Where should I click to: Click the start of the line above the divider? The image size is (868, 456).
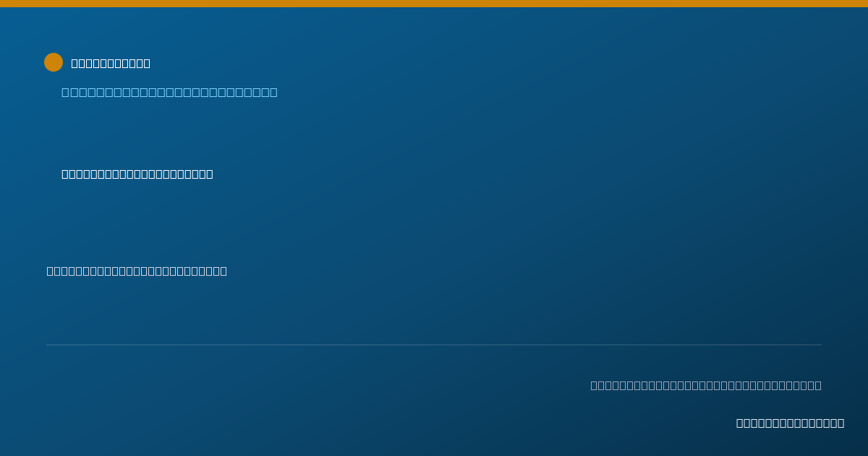point(51,271)
